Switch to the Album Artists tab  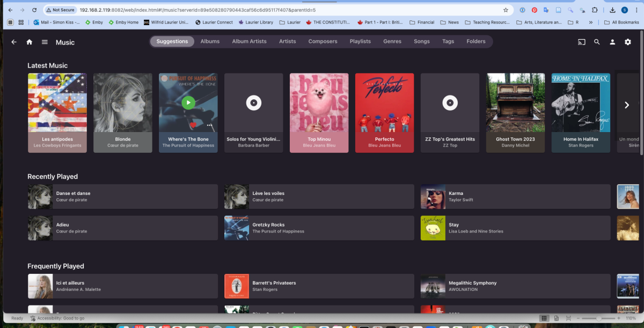[249, 41]
